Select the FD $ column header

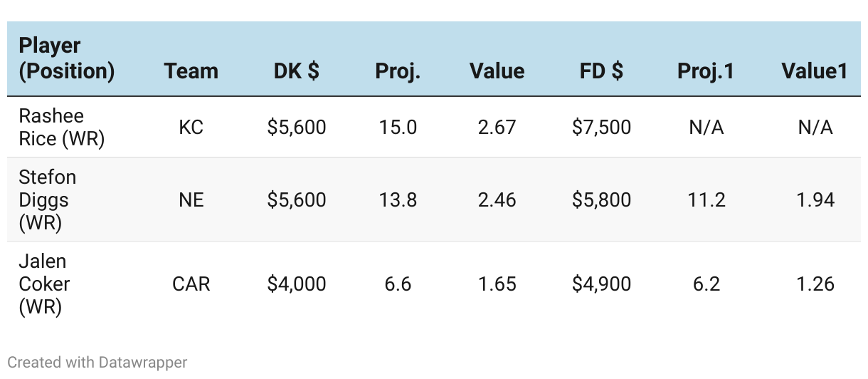coord(601,71)
